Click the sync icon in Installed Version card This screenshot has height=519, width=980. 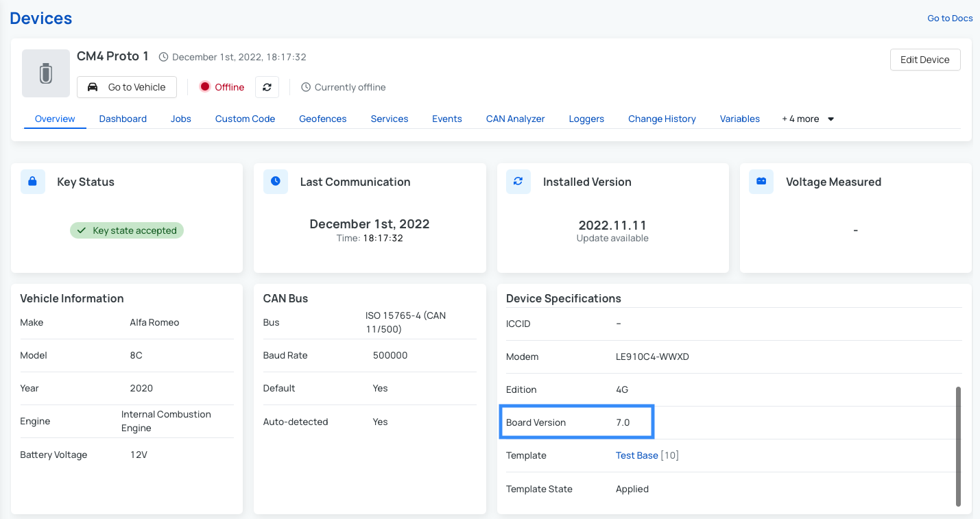518,182
